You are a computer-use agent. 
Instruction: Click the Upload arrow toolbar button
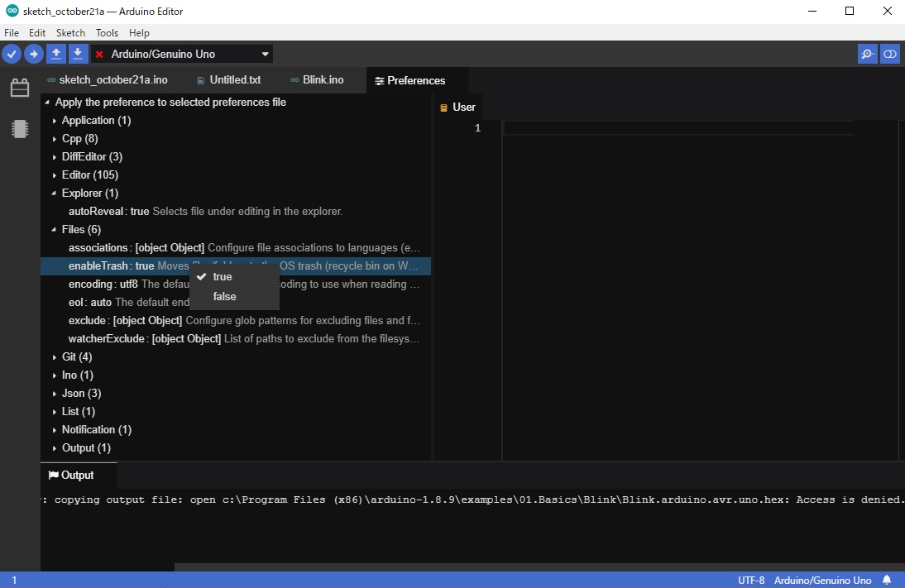click(33, 54)
